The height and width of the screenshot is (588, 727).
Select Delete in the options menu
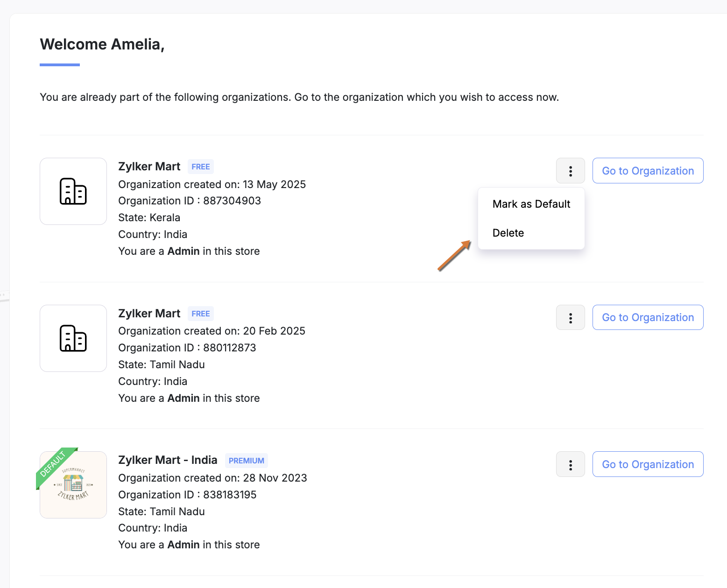508,233
